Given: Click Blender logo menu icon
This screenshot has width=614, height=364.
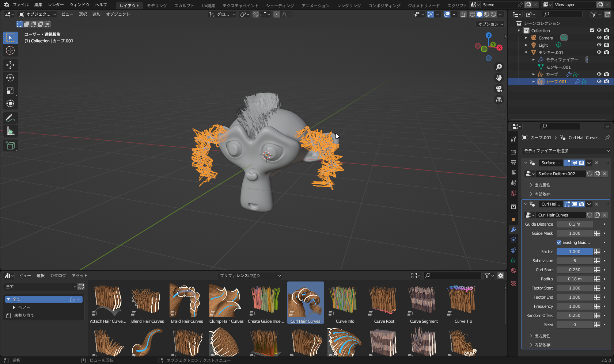Looking at the screenshot, I should click(x=6, y=5).
